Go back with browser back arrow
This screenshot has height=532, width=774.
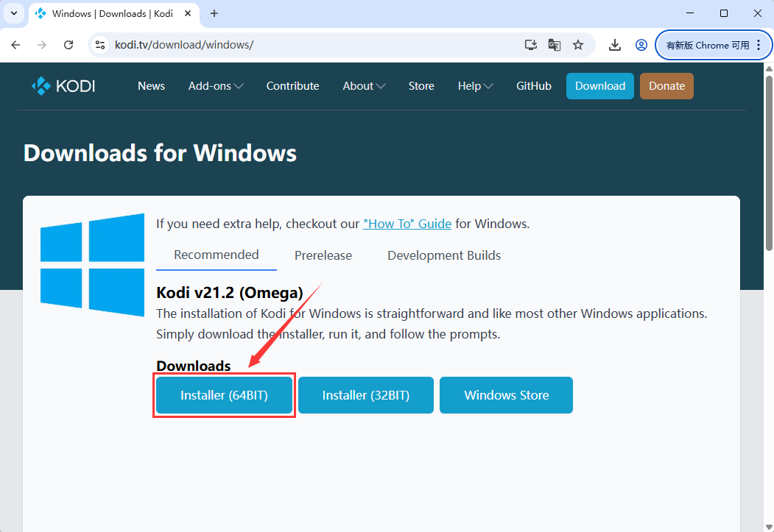(15, 45)
